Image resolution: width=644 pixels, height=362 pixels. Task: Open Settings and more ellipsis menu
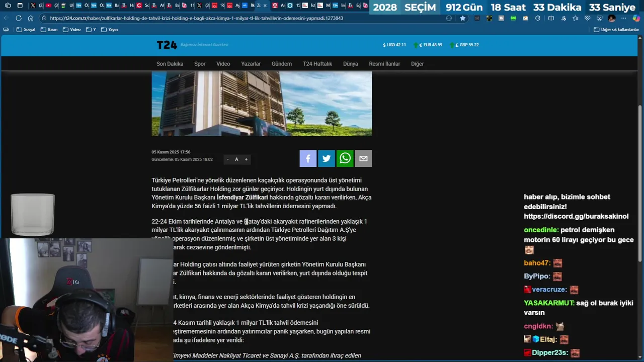(623, 18)
